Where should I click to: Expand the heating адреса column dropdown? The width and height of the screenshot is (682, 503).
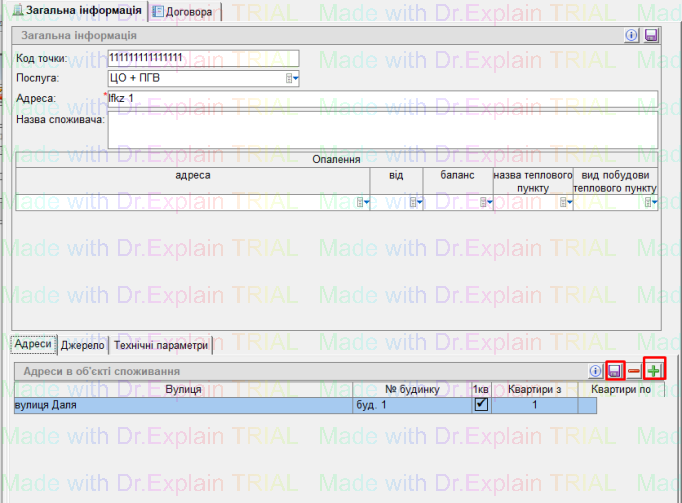pos(364,202)
